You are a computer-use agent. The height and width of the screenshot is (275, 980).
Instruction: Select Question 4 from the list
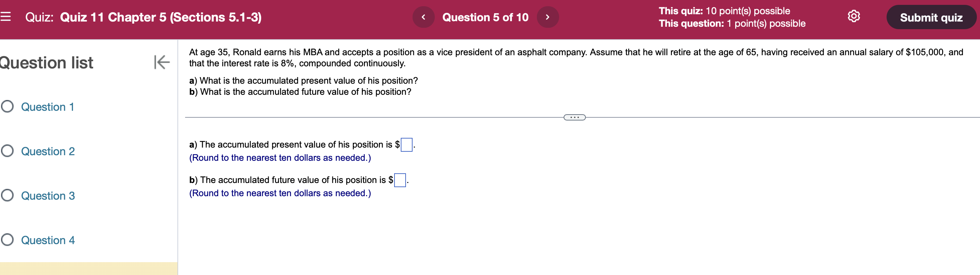point(48,240)
